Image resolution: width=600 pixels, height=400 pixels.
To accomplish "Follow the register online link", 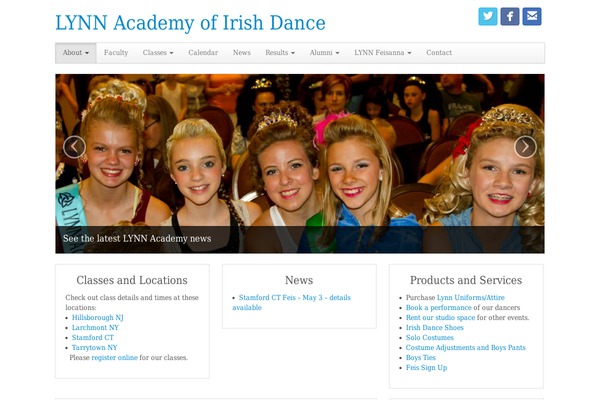I will coord(114,358).
